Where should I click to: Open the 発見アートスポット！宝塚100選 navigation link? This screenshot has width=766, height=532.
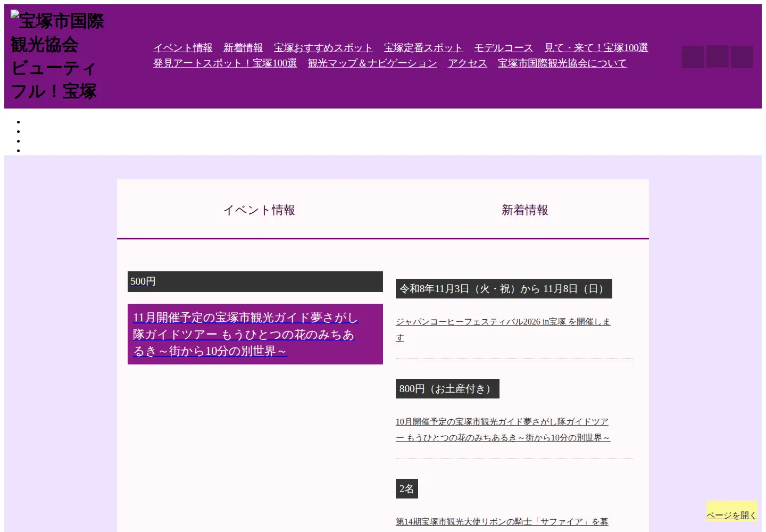(x=225, y=63)
